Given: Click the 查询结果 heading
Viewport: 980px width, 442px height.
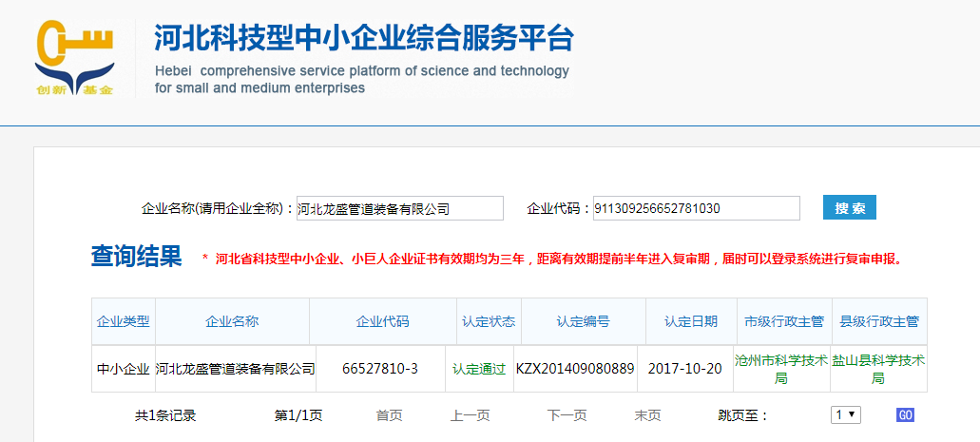Looking at the screenshot, I should [136, 257].
